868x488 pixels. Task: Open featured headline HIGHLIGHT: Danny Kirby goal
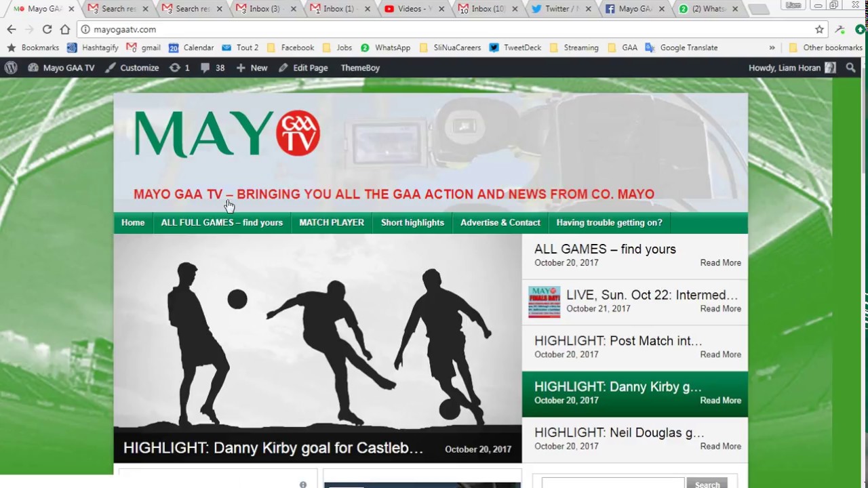273,448
